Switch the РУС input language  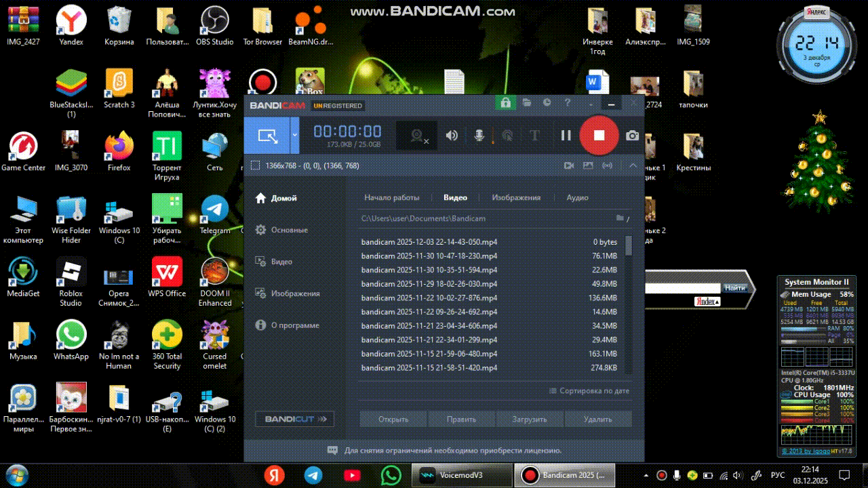(x=778, y=475)
